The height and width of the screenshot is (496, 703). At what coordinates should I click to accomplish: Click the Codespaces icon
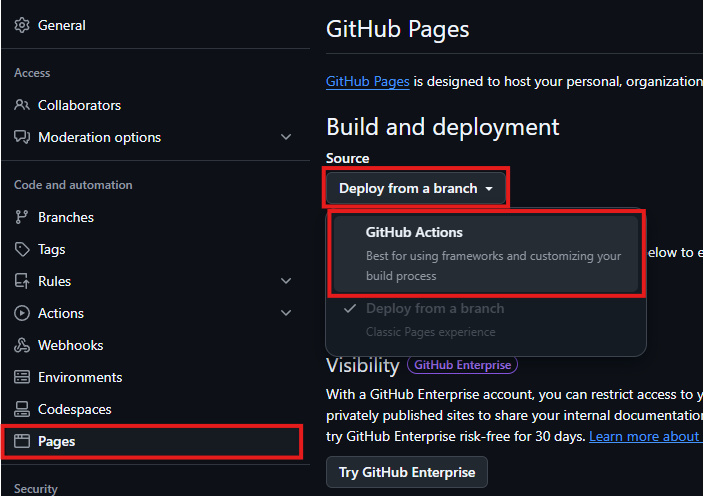[22, 409]
